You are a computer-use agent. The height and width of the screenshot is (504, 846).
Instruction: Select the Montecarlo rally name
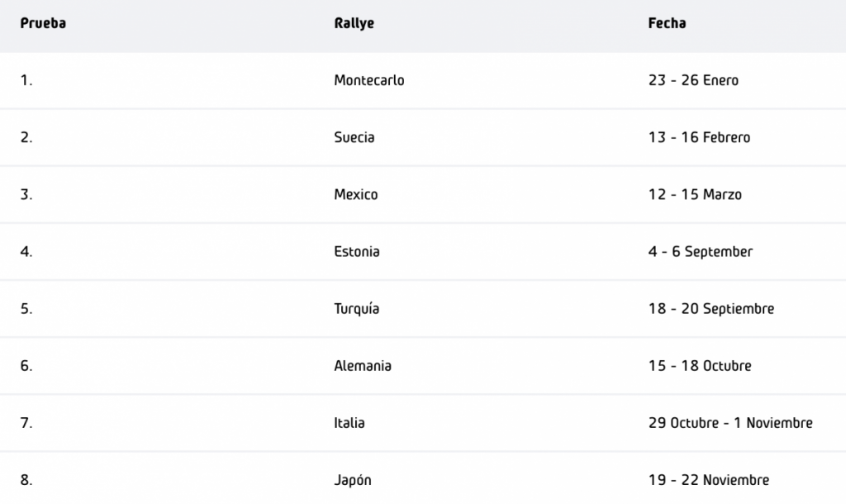tap(369, 80)
